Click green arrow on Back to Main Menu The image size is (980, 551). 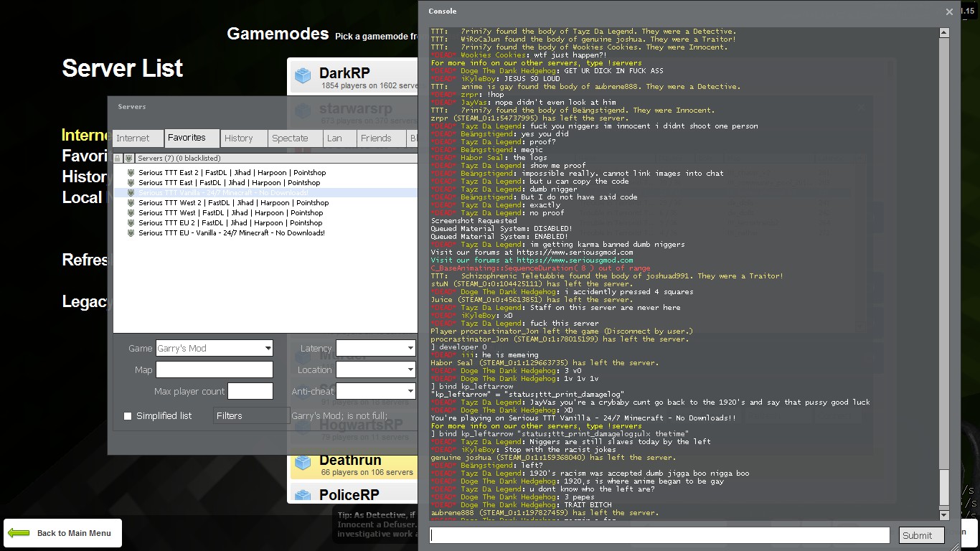(19, 533)
